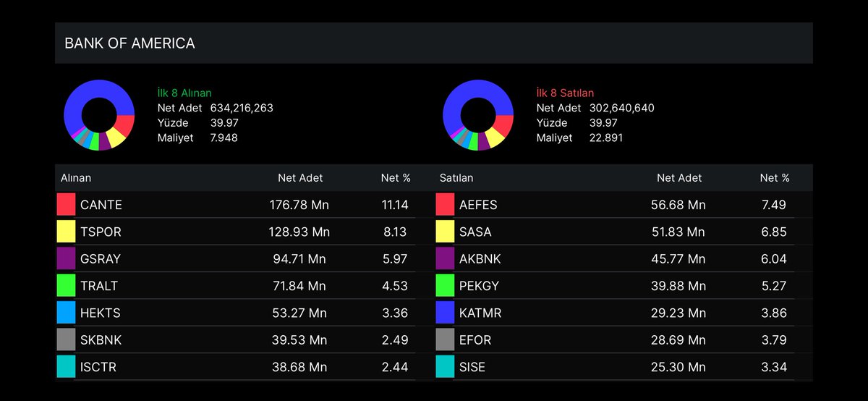This screenshot has height=401, width=868.
Task: Click the purple swatch beside GSRAY
Action: [66, 258]
